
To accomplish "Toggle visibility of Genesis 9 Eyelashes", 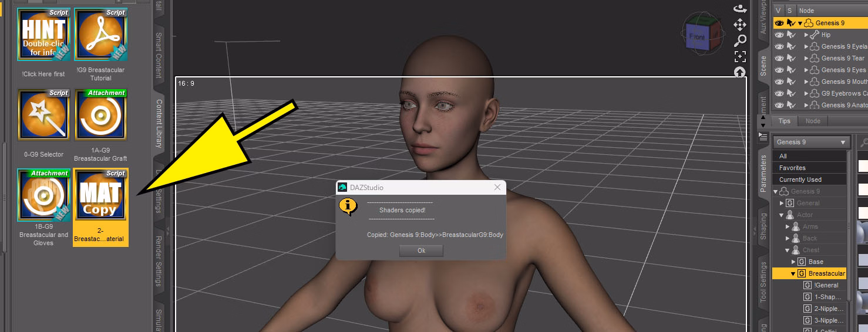I will (x=779, y=46).
